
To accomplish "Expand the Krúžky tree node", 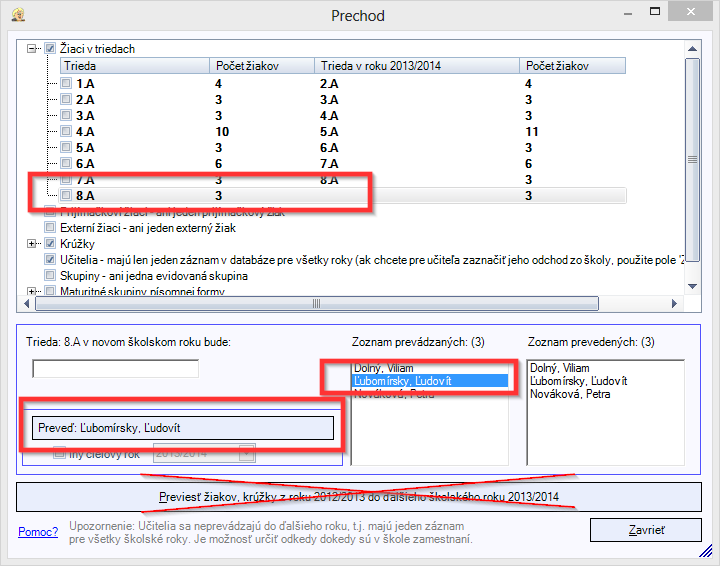I will coord(32,244).
